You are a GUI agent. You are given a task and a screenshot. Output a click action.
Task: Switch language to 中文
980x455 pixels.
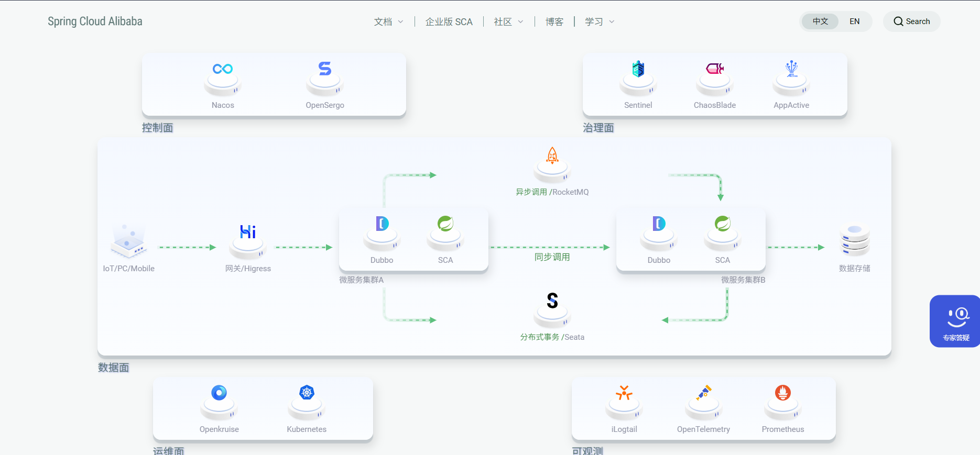click(820, 21)
